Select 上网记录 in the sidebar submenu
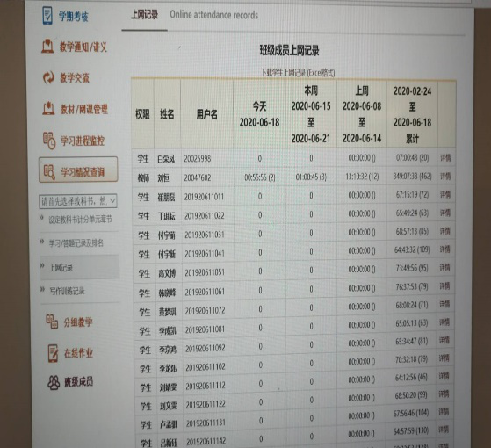 [61, 268]
